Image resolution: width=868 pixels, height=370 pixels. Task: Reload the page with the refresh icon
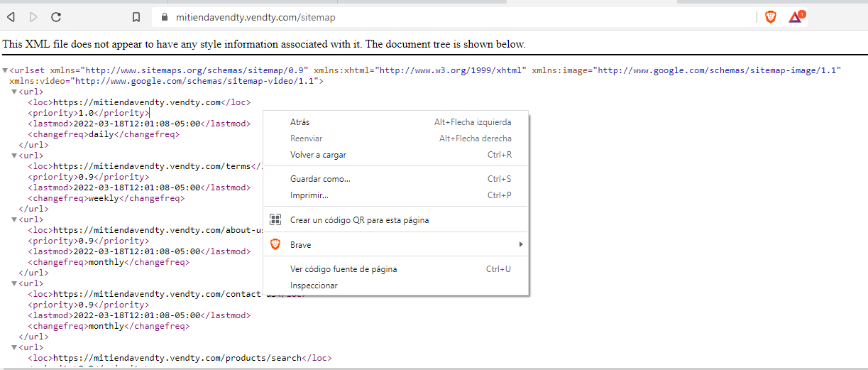pyautogui.click(x=56, y=16)
